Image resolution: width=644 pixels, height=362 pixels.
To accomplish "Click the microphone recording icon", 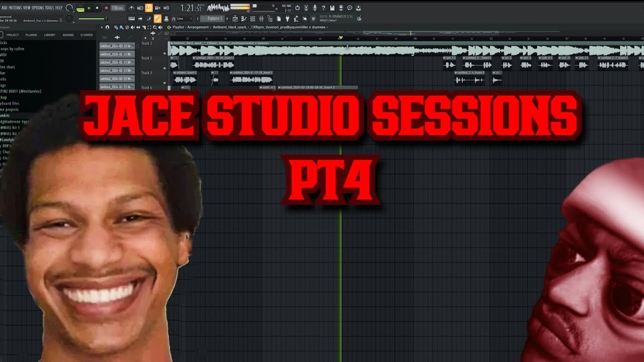I will (x=314, y=8).
